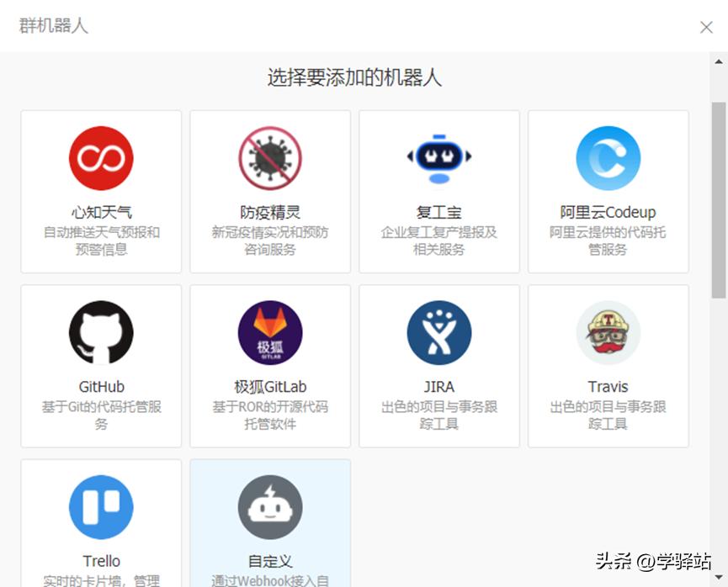Click the JIRA description text 出色的项目与事务跟踪工具
728x587 pixels.
(438, 418)
